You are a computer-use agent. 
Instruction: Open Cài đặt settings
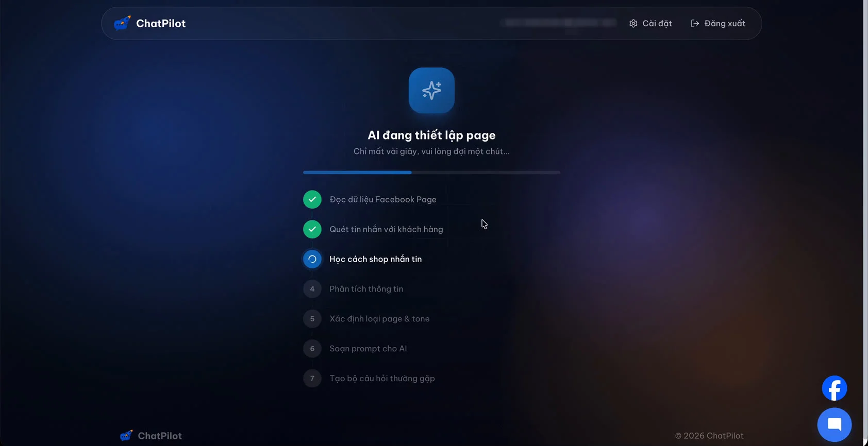[650, 23]
